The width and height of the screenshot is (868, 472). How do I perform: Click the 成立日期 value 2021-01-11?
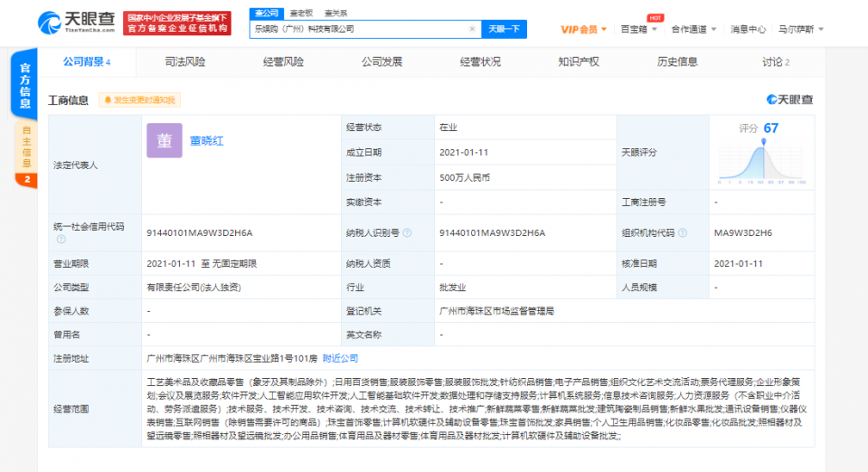pos(464,152)
